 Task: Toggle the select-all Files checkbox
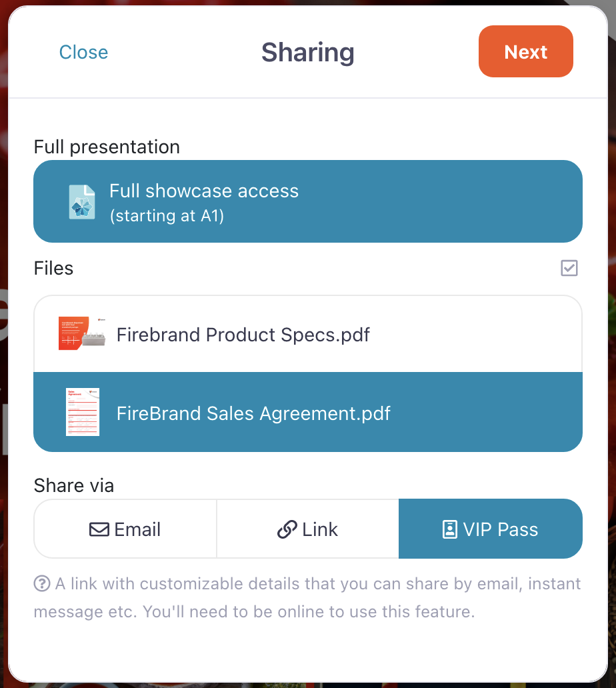point(569,268)
